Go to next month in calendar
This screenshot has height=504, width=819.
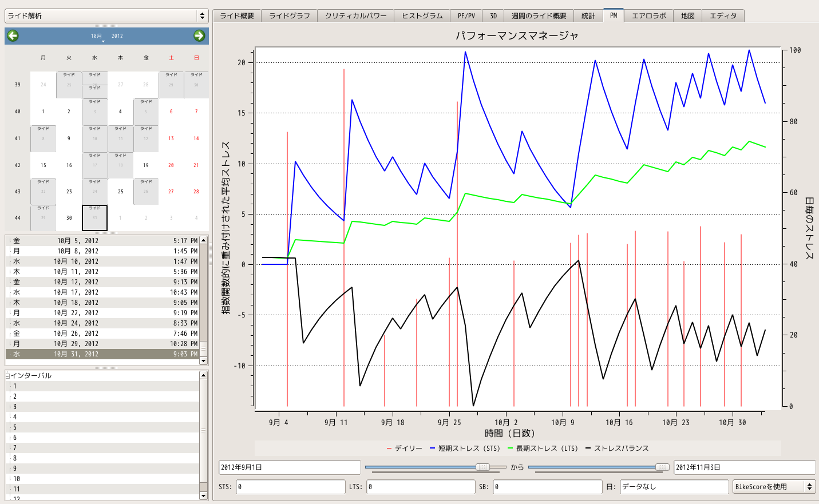coord(199,35)
